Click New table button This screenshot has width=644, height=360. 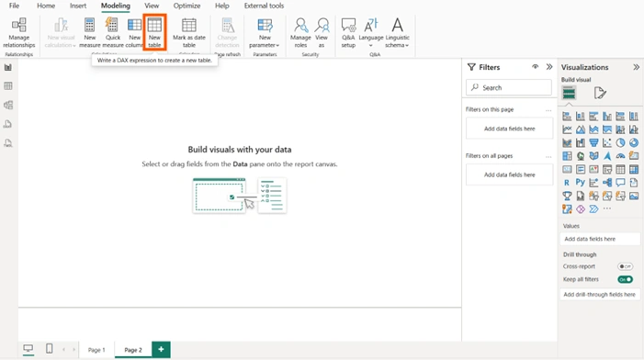tap(154, 32)
